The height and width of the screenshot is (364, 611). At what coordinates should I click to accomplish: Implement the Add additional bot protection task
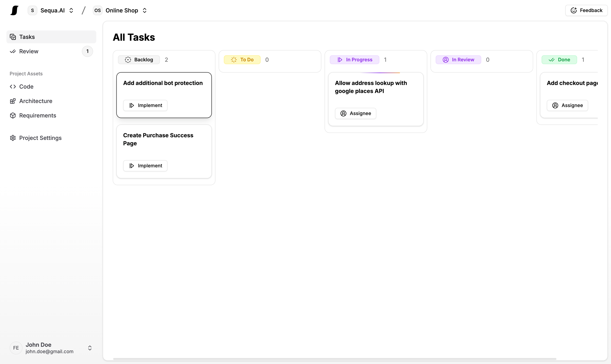[145, 105]
